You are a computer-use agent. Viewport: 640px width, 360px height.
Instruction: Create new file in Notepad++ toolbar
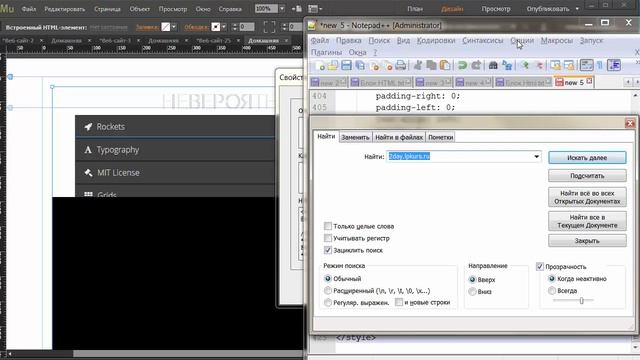point(320,65)
